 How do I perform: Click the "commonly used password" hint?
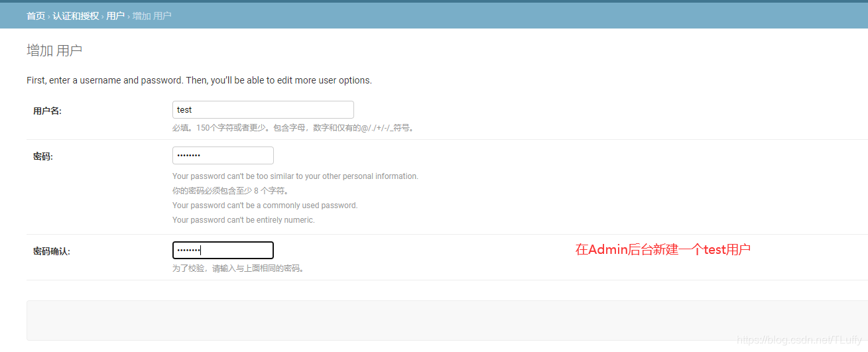point(265,205)
